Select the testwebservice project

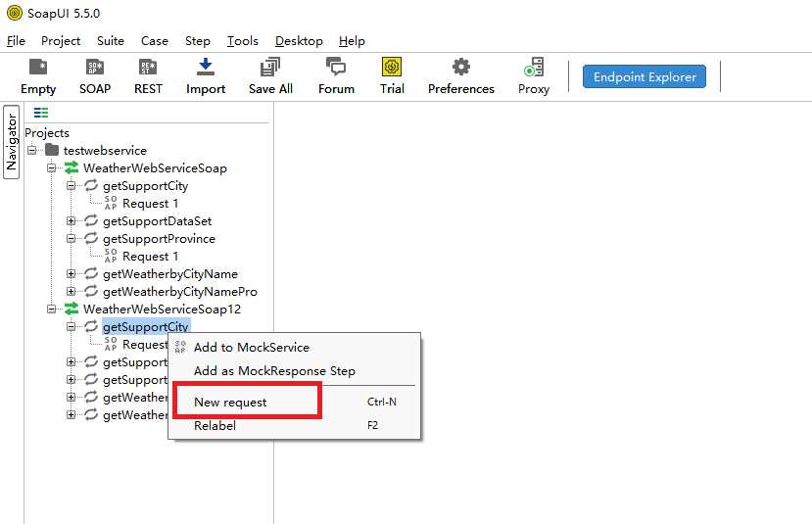tap(105, 150)
